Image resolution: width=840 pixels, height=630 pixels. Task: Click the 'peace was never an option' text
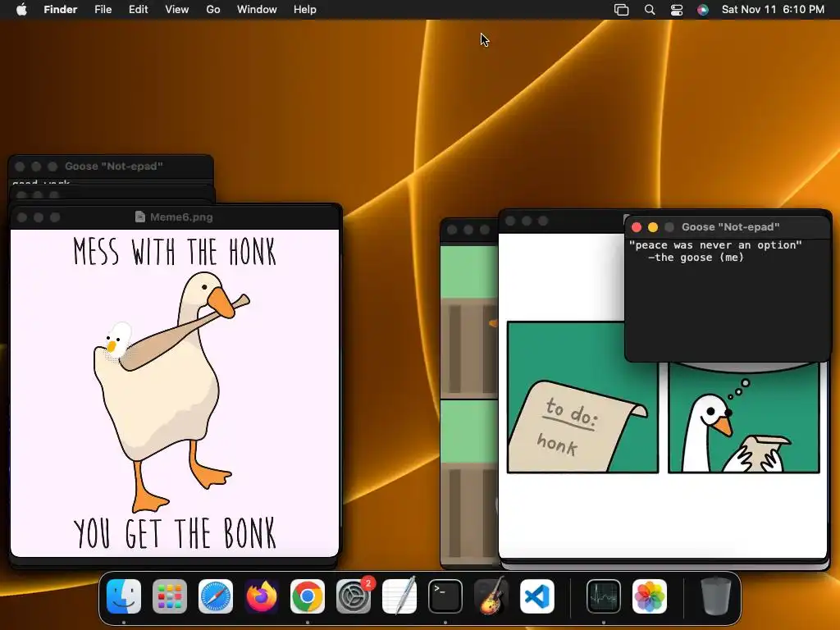coord(715,244)
